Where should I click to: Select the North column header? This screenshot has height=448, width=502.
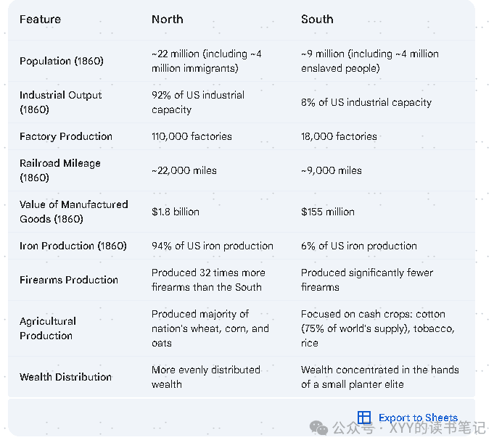click(x=167, y=20)
